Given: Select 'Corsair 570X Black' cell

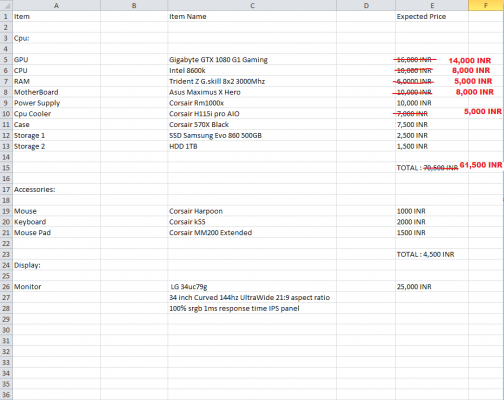Looking at the screenshot, I should pos(252,125).
